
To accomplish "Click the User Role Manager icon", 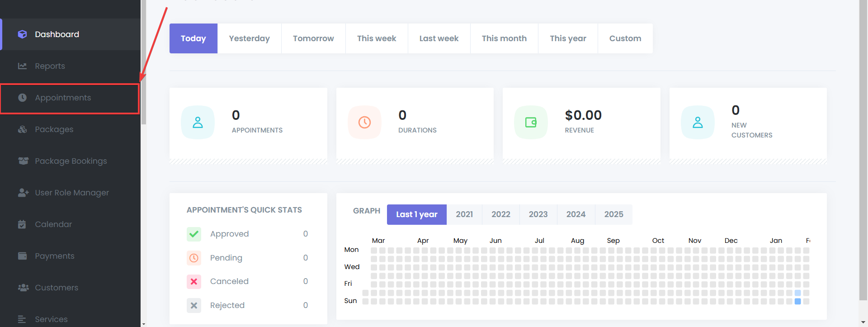I will click(x=23, y=193).
